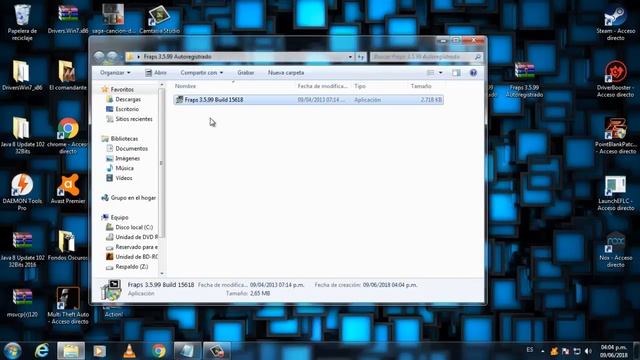Select the Camtasia Studio desktop shortcut
Screen dimensions: 640x360
tap(159, 19)
